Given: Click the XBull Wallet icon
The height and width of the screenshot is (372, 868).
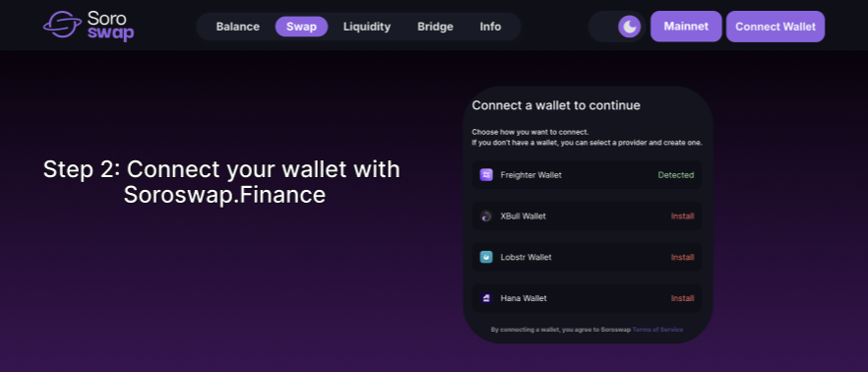Looking at the screenshot, I should coord(486,216).
